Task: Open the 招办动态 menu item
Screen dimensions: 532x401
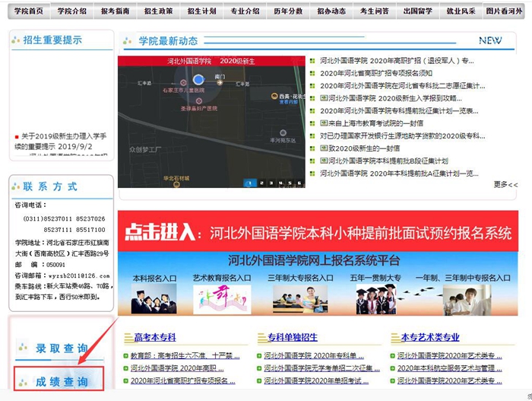Action: click(331, 11)
